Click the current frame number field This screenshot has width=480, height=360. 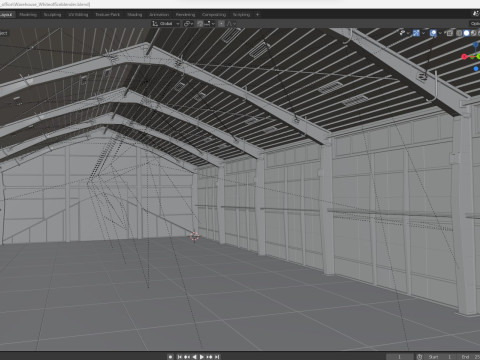[x=400, y=357]
